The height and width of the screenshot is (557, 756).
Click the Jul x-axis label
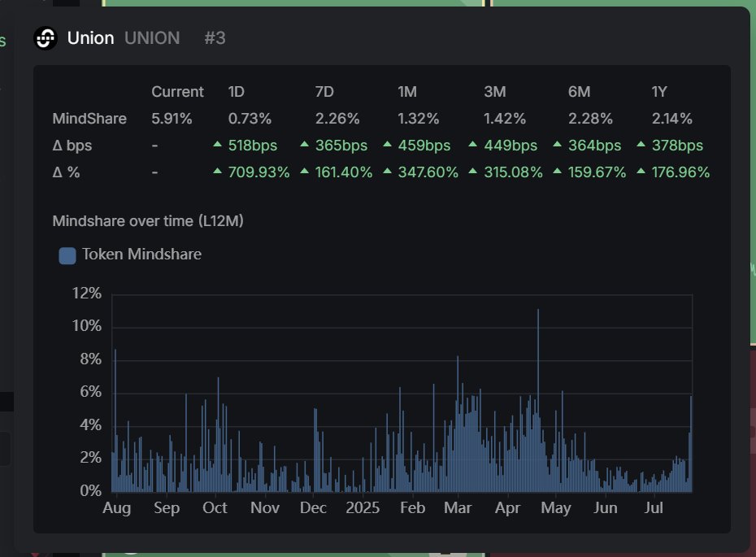coord(654,508)
